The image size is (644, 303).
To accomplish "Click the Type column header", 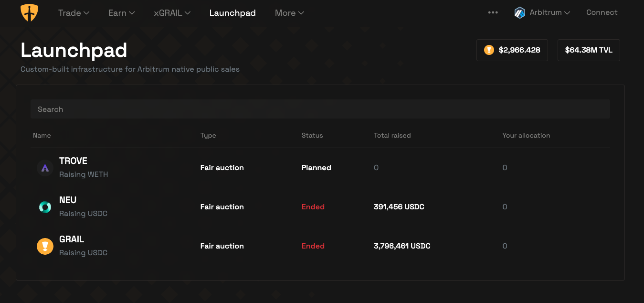I will click(208, 135).
